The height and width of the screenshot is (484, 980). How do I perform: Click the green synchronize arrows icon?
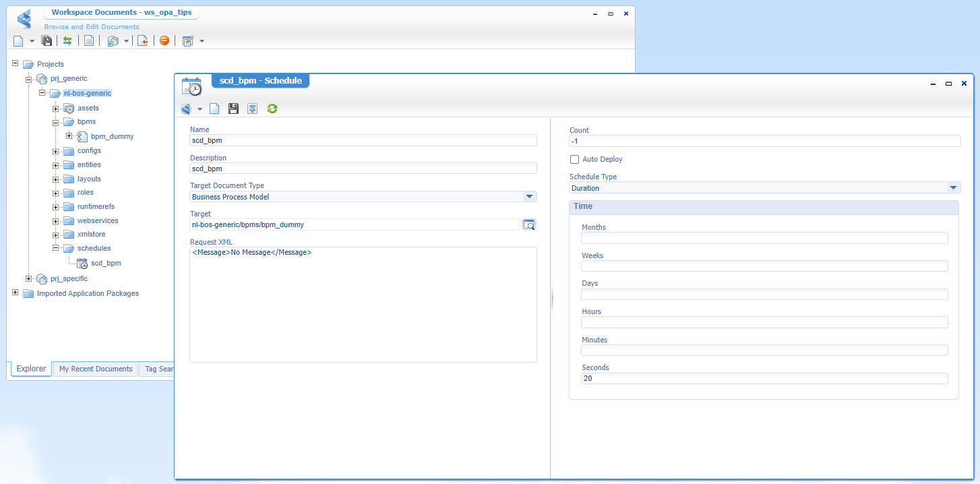pyautogui.click(x=67, y=41)
